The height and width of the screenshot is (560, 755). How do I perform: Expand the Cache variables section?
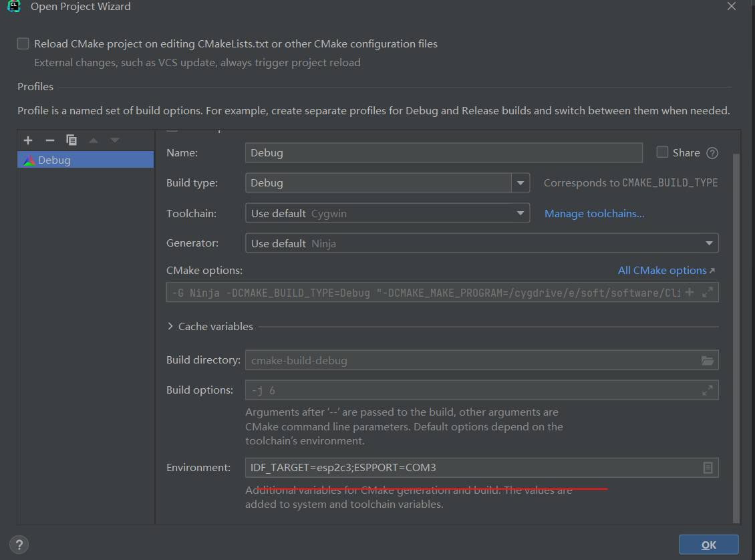point(171,327)
